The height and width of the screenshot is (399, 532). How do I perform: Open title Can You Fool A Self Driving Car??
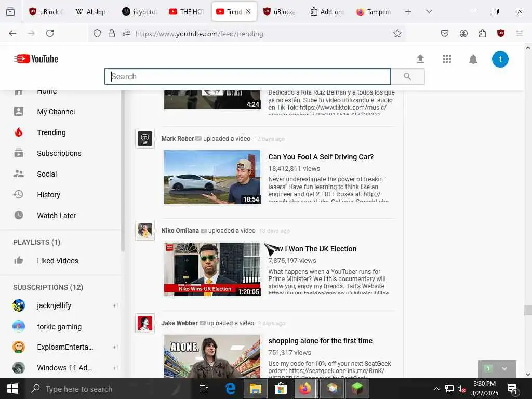click(x=321, y=157)
